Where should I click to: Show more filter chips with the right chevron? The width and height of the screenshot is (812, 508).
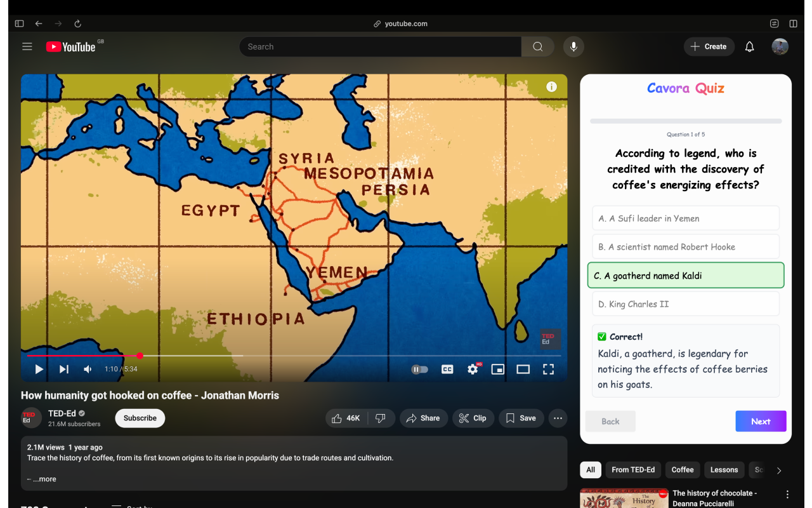pyautogui.click(x=779, y=470)
